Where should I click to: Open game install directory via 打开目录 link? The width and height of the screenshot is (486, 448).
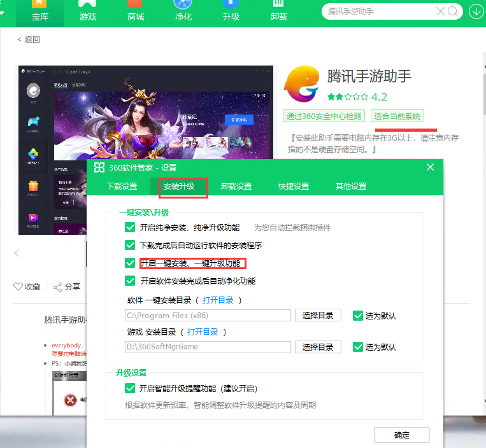tap(203, 332)
